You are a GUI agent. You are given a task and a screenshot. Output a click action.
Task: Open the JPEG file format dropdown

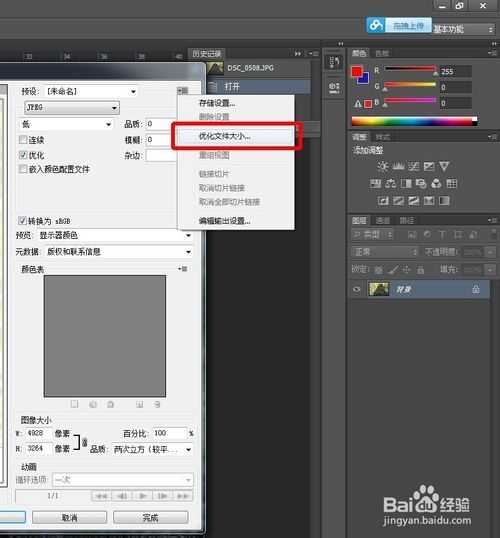click(72, 108)
